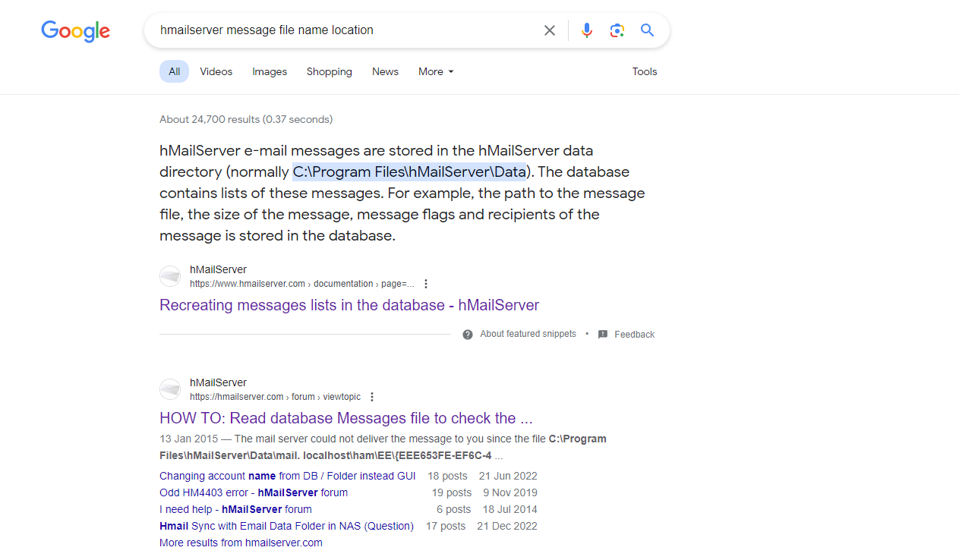Switch to the Shopping tab
This screenshot has height=560, width=959.
point(330,71)
